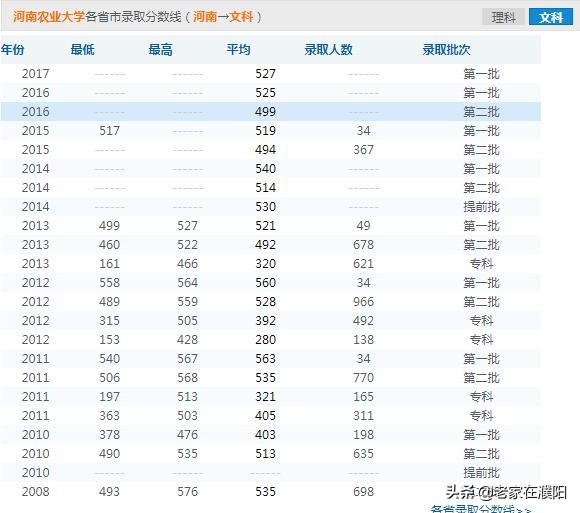580x513 pixels.
Task: Click the 平均 column header
Action: click(239, 50)
